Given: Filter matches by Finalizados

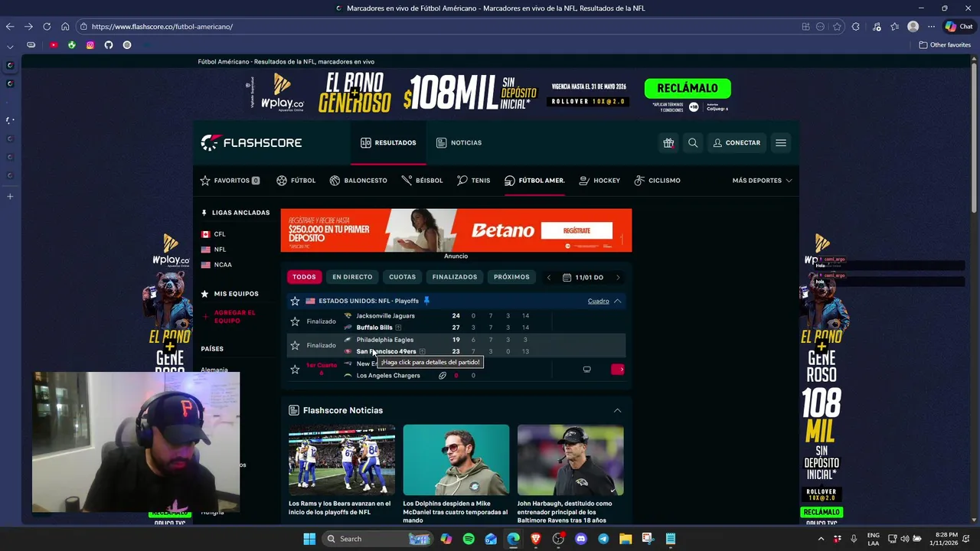Looking at the screenshot, I should pyautogui.click(x=455, y=277).
